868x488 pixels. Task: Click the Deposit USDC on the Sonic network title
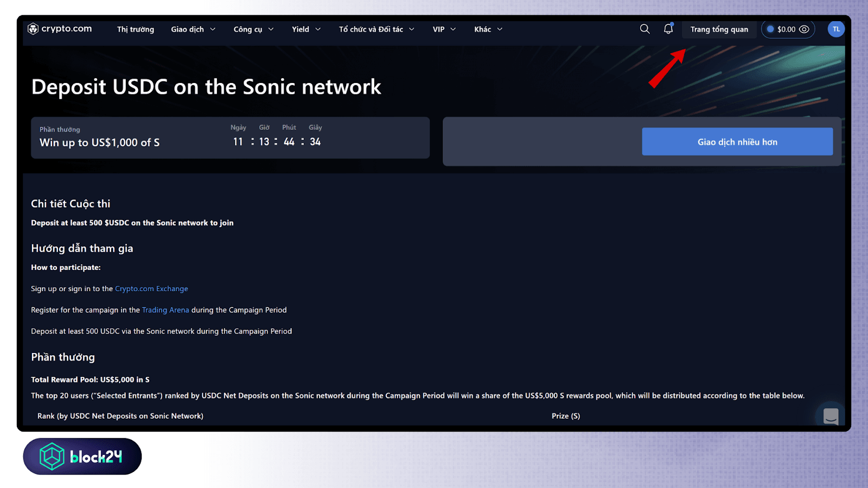click(x=206, y=87)
